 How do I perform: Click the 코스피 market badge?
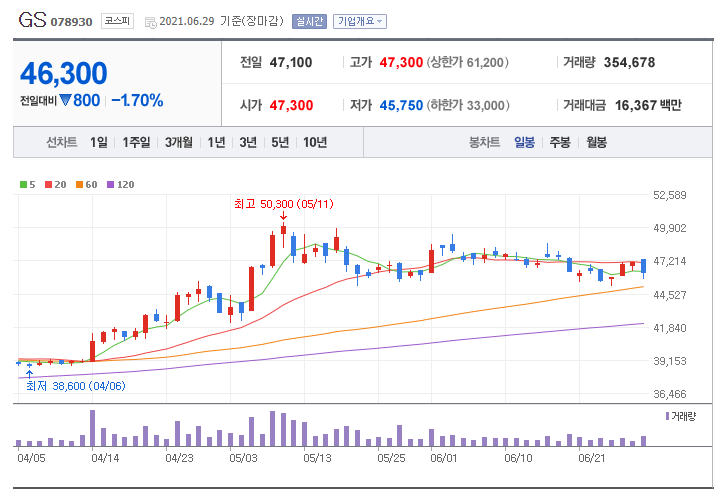click(117, 21)
